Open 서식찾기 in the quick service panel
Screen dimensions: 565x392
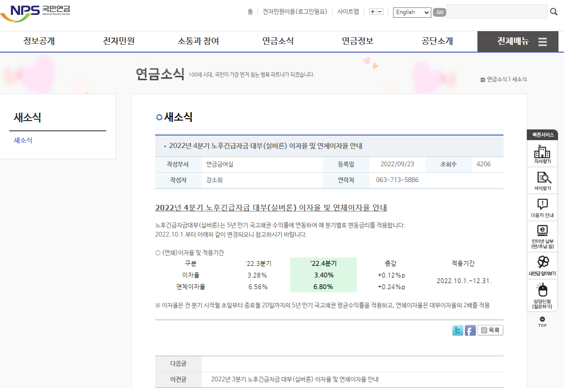tap(542, 181)
